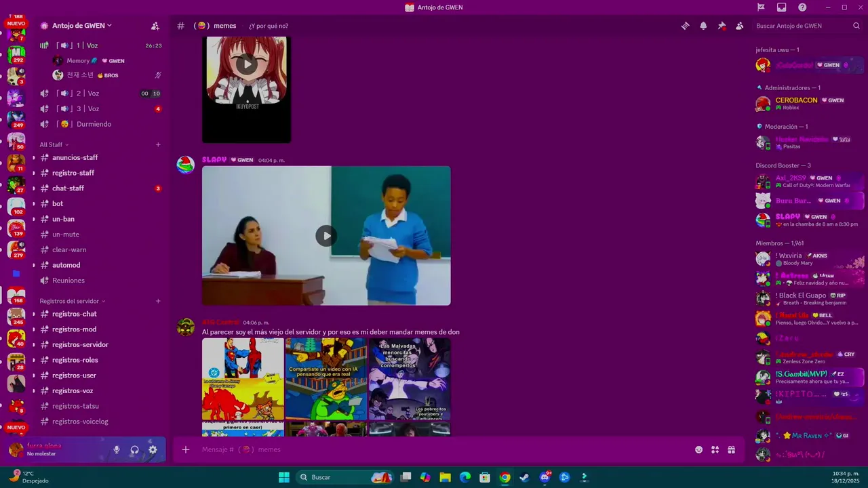Join the '2 | Voz' voice channel
The width and height of the screenshot is (868, 488).
(x=100, y=94)
